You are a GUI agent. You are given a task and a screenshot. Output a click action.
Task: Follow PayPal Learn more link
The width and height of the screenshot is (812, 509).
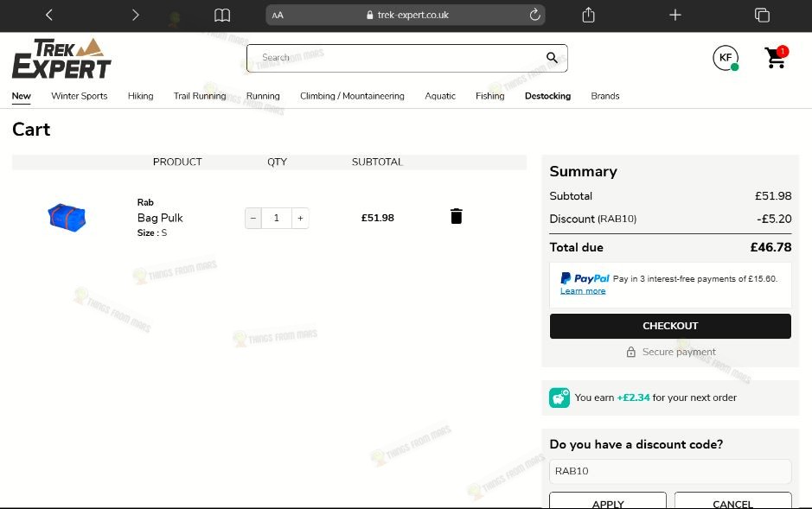pos(583,291)
